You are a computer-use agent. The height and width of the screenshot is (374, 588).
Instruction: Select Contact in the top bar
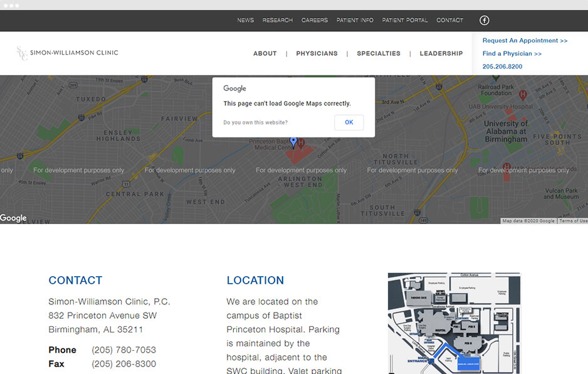point(449,20)
